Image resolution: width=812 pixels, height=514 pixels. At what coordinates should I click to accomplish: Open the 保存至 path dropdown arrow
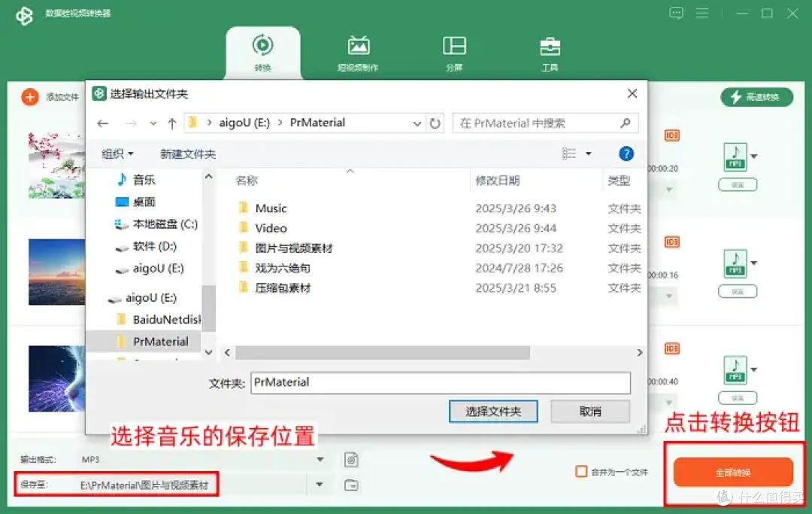(320, 485)
